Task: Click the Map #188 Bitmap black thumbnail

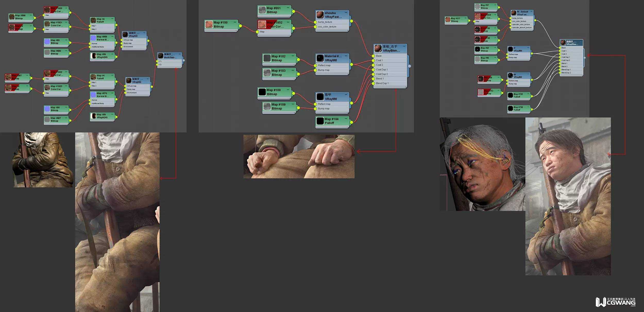Action: pos(262,92)
